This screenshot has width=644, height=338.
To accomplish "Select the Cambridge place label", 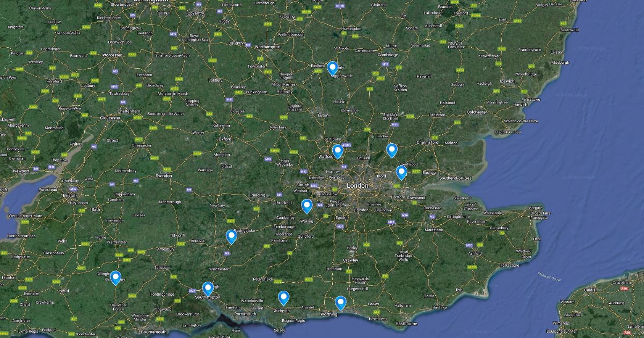I will [x=387, y=55].
